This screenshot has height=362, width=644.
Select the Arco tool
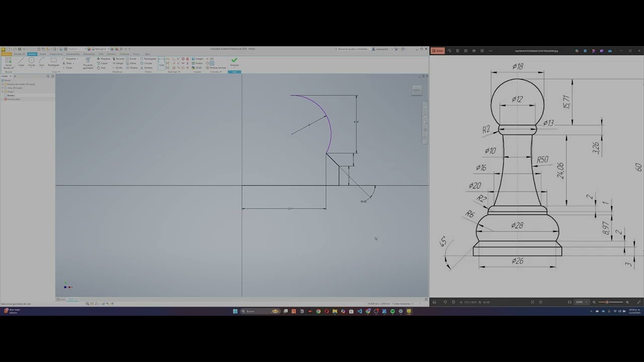click(x=42, y=61)
